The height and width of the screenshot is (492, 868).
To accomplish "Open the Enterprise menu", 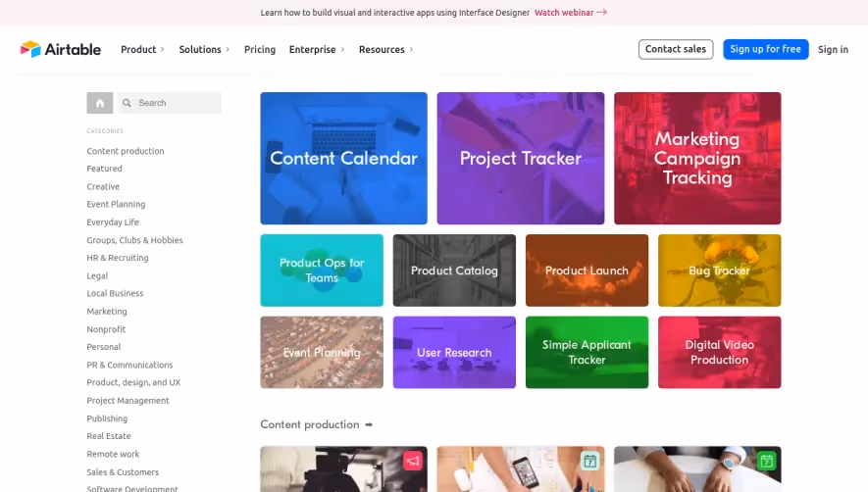I will click(312, 49).
